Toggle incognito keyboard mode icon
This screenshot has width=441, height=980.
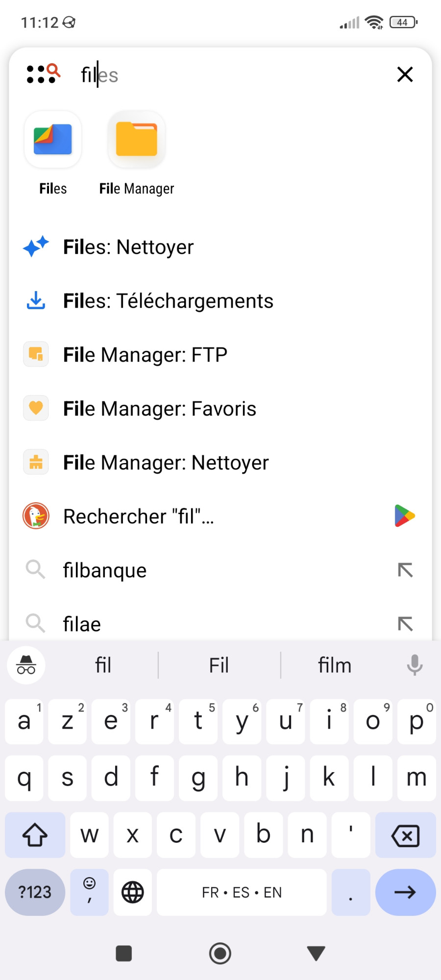pos(26,665)
